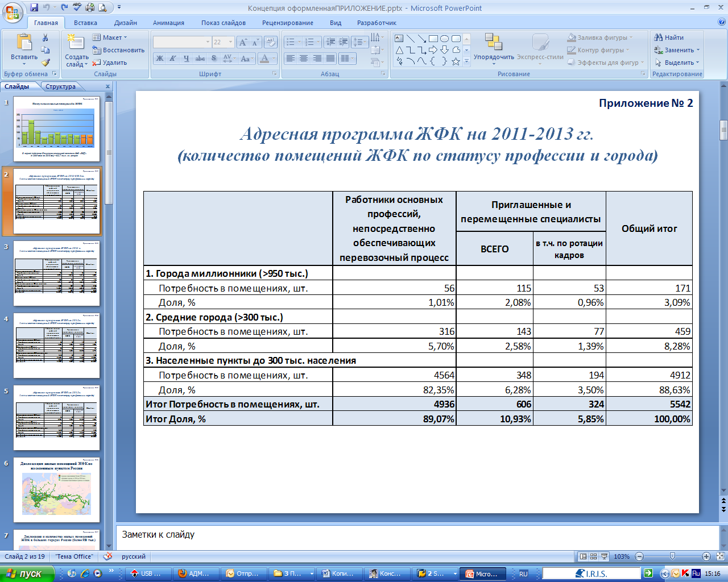Start slide show from status bar
This screenshot has width=728, height=582.
604,556
